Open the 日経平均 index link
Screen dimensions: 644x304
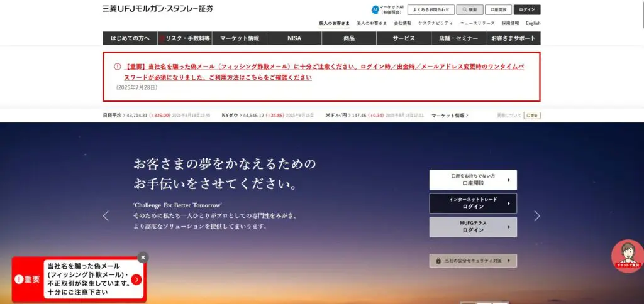point(113,116)
